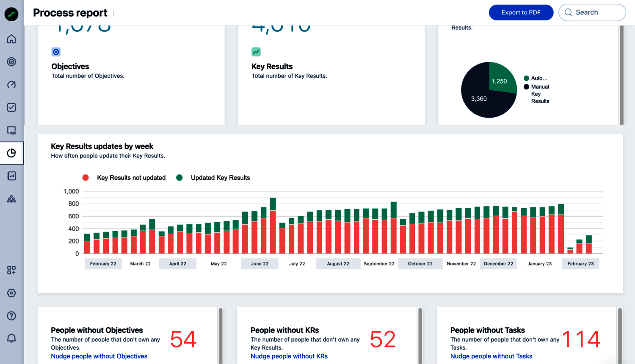The height and width of the screenshot is (364, 635).
Task: Select the active Reports pie-chart sidebar icon
Action: pyautogui.click(x=11, y=153)
